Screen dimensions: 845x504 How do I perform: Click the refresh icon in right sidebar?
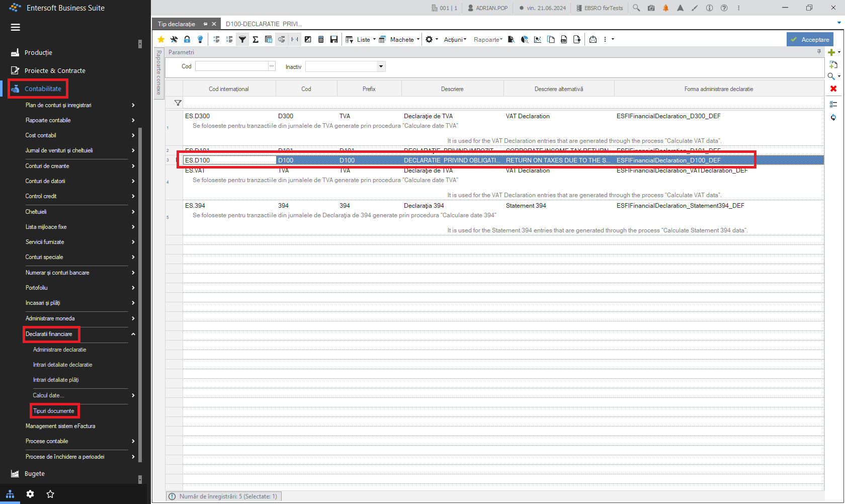coord(833,117)
